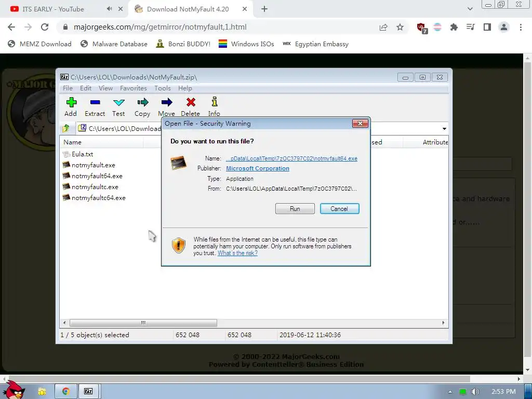
Task: Open the Microsoft Corporation publisher link
Action: [x=258, y=168]
